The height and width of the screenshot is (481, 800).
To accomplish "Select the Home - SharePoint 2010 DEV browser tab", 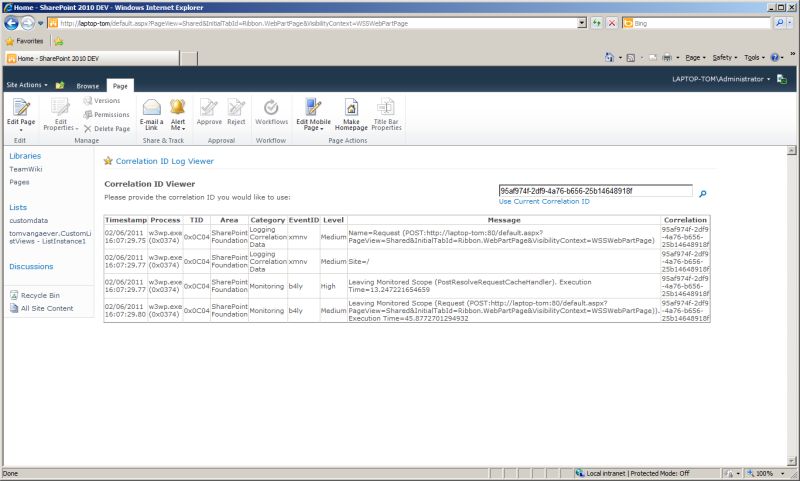I will coord(92,58).
